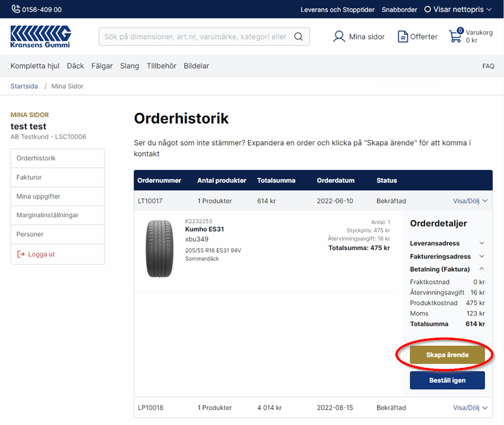Expand order LP10018 with Visa/Dölj
The image size is (504, 425).
tap(470, 407)
